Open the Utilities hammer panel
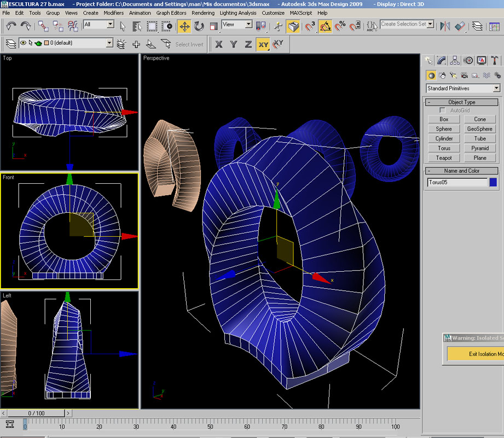Image resolution: width=504 pixels, height=438 pixels. [495, 61]
